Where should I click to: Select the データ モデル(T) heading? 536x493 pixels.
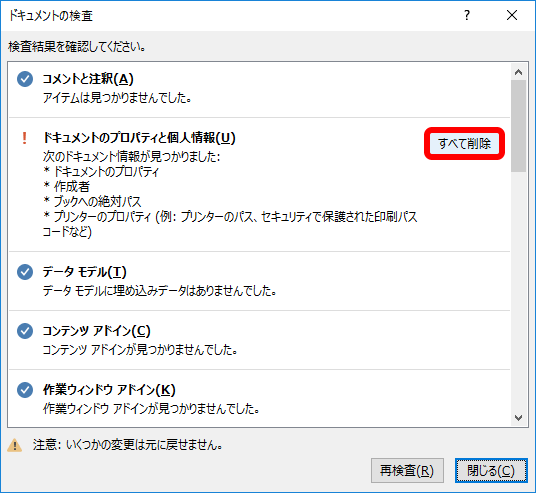tap(84, 272)
